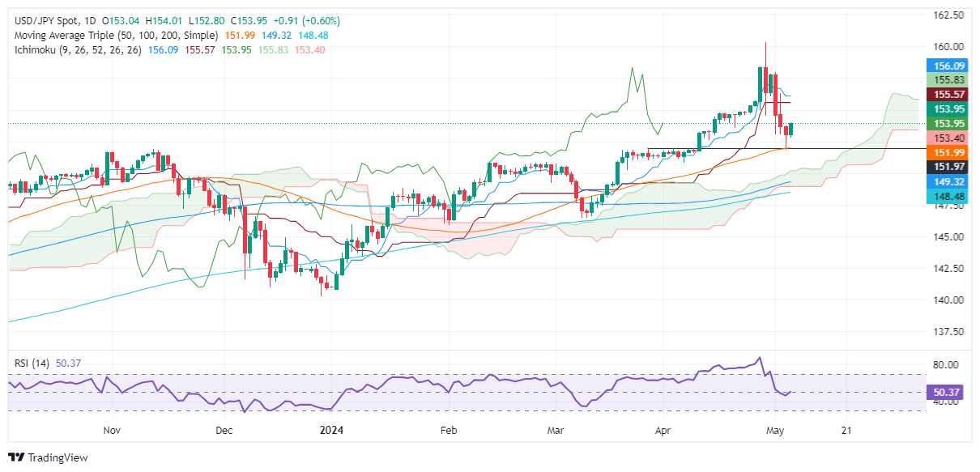Image resolution: width=980 pixels, height=472 pixels.
Task: Click the pink 153.40 price axis label
Action: pyautogui.click(x=946, y=138)
